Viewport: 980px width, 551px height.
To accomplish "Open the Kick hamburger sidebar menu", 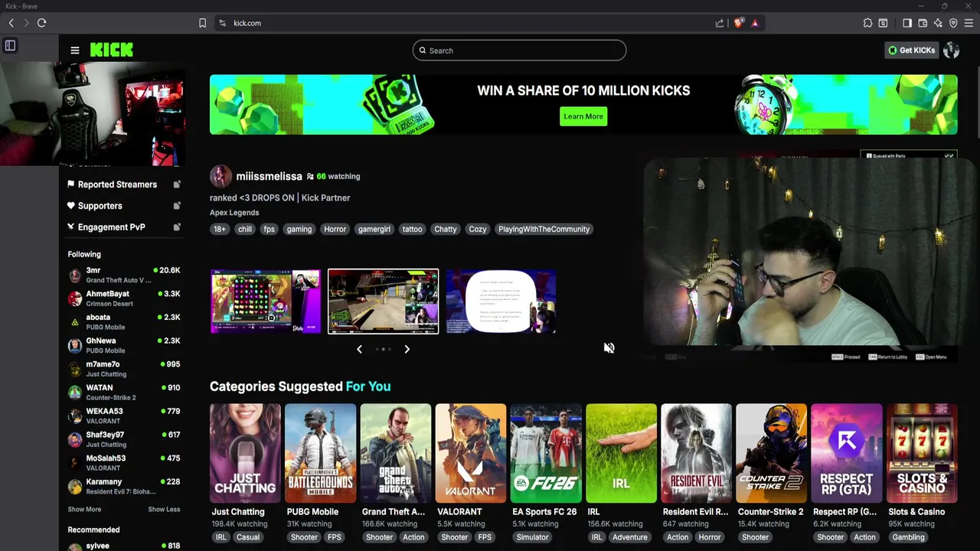I will (75, 51).
